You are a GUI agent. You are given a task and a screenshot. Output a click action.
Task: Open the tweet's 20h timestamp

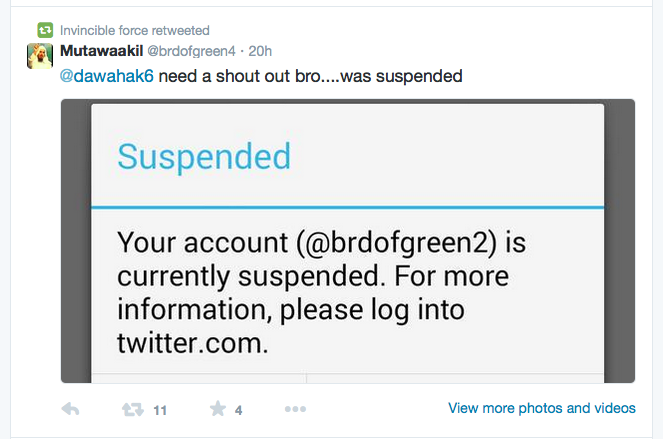click(261, 50)
